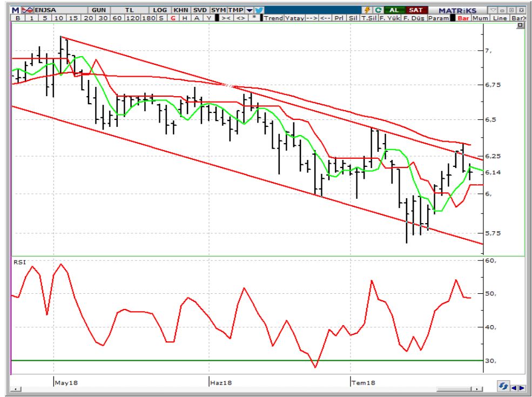
Task: Toggle the SVD option
Action: click(x=200, y=10)
